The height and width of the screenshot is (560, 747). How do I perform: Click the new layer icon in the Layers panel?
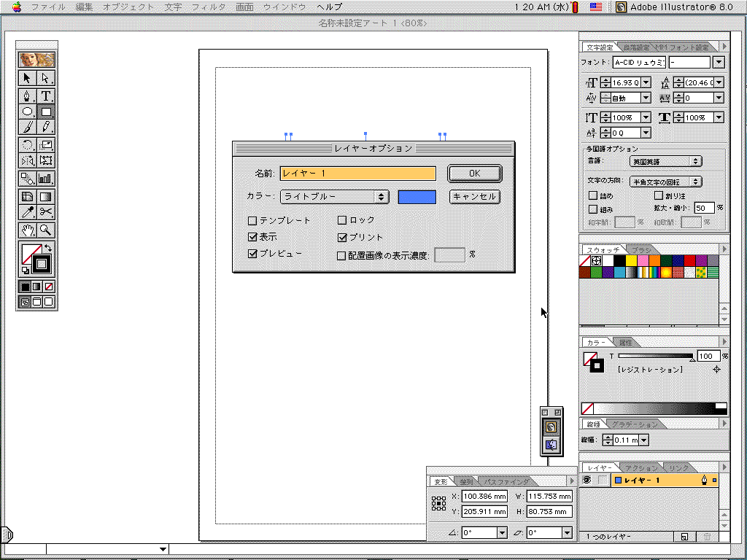tap(685, 537)
